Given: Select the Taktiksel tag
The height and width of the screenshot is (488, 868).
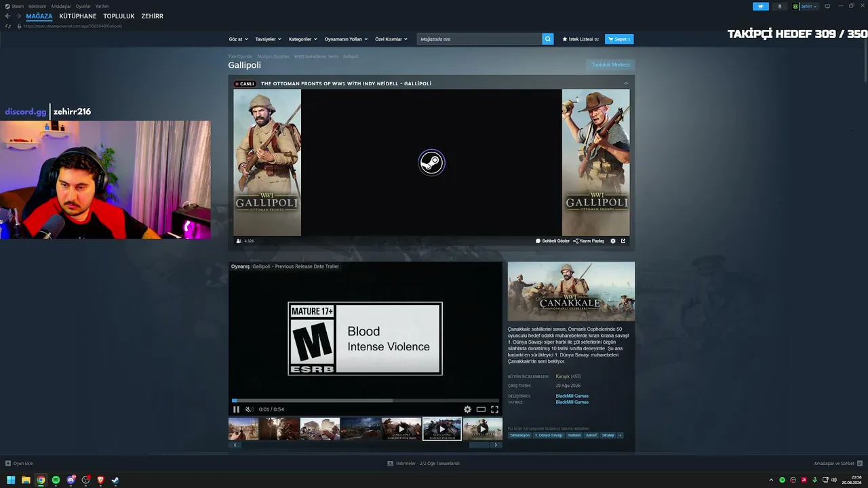Looking at the screenshot, I should pyautogui.click(x=574, y=435).
